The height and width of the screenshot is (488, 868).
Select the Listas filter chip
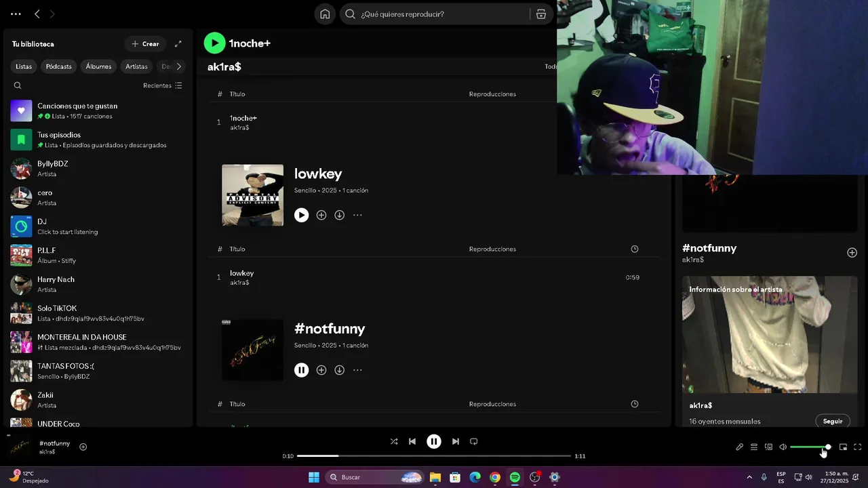point(24,66)
